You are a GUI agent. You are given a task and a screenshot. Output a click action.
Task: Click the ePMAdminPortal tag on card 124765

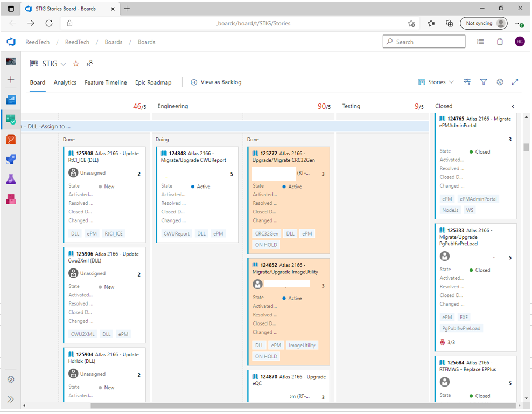pos(478,199)
